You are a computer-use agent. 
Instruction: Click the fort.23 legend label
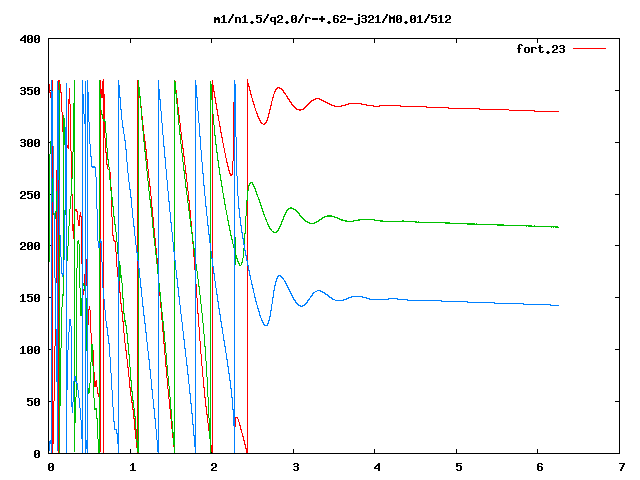pyautogui.click(x=541, y=49)
